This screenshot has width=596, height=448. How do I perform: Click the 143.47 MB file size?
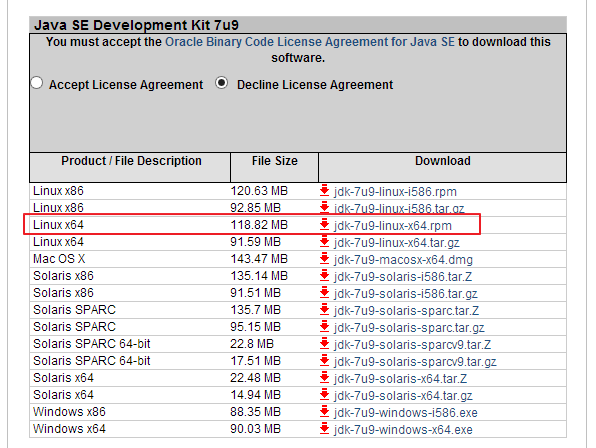pyautogui.click(x=259, y=259)
